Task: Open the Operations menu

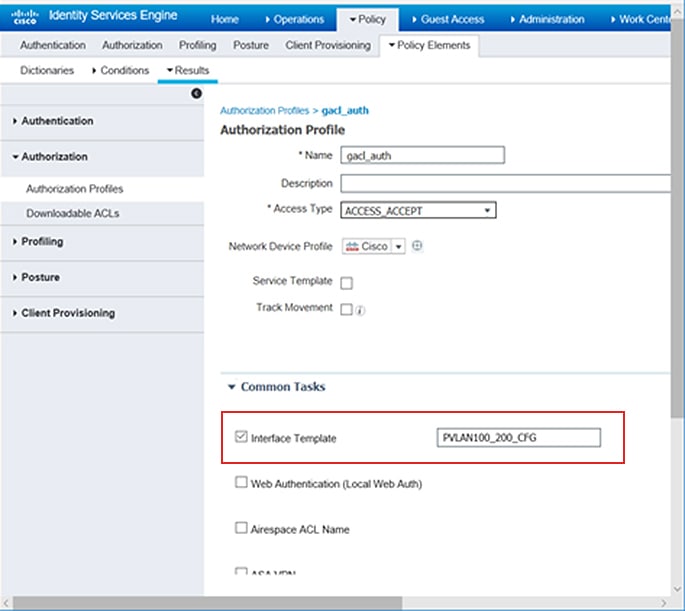Action: point(295,19)
